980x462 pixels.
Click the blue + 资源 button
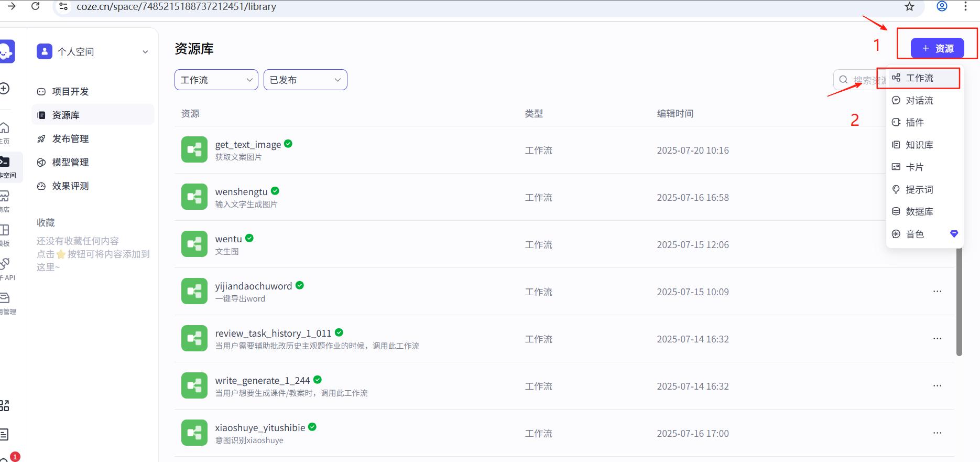937,48
